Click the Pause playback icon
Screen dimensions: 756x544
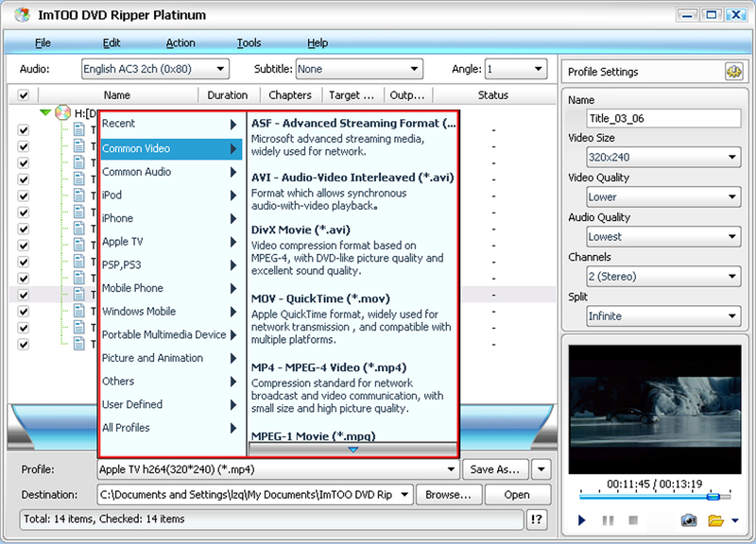point(608,520)
